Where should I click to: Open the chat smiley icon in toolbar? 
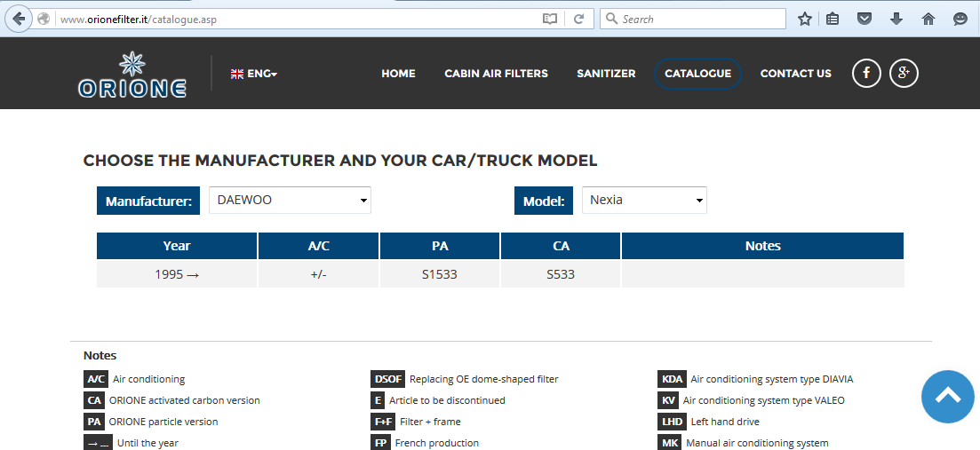(x=960, y=20)
